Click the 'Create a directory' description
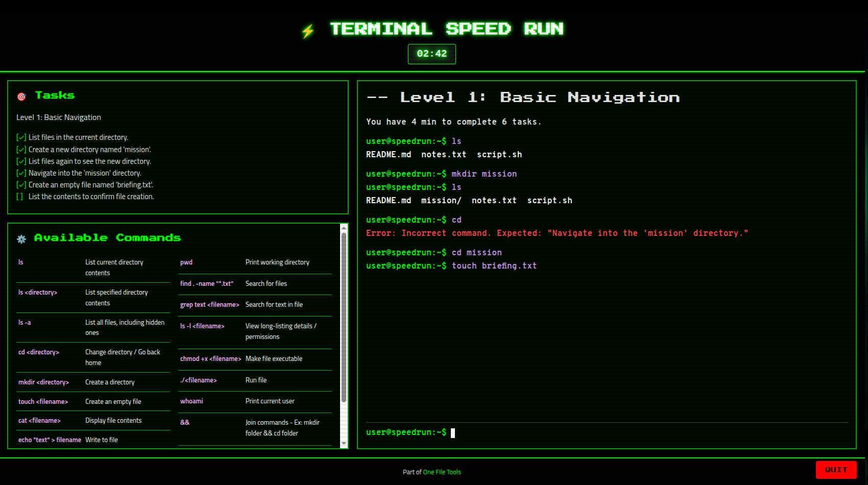The width and height of the screenshot is (868, 485). point(110,382)
